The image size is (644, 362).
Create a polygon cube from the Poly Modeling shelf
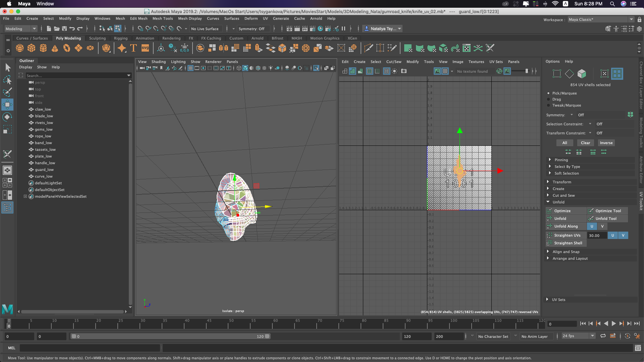(x=31, y=48)
